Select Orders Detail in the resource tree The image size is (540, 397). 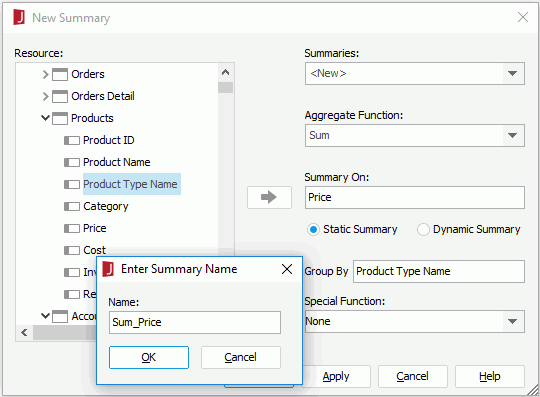pyautogui.click(x=103, y=96)
